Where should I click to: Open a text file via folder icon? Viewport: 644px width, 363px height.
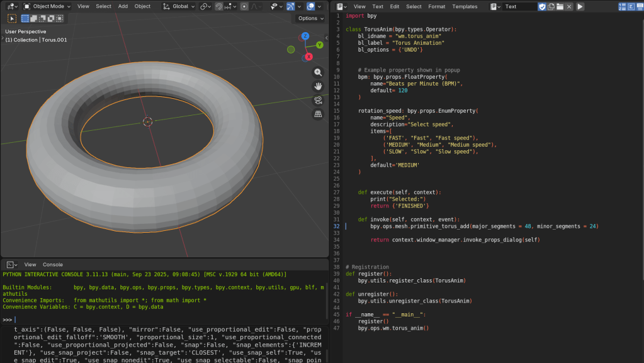pos(560,6)
